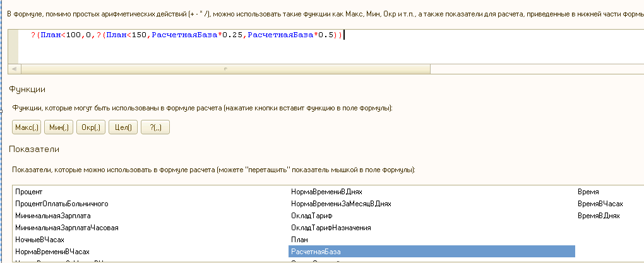Insert the Макс(,) function
Image resolution: width=644 pixels, height=263 pixels.
[27, 127]
